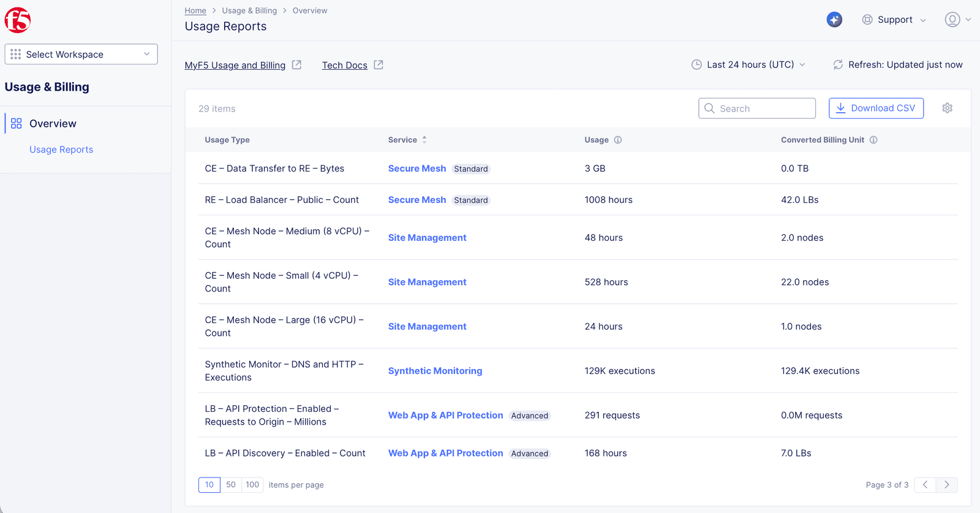Screen dimensions: 980x513
Task: Open Site Management link for Medium (8 vCPU) node
Action: (428, 238)
